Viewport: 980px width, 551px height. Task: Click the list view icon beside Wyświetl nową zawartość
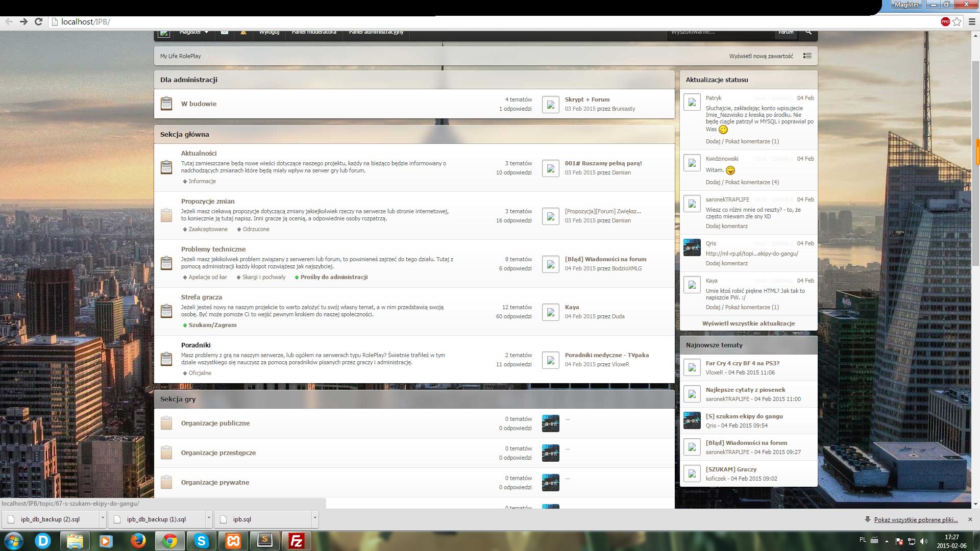tap(807, 56)
